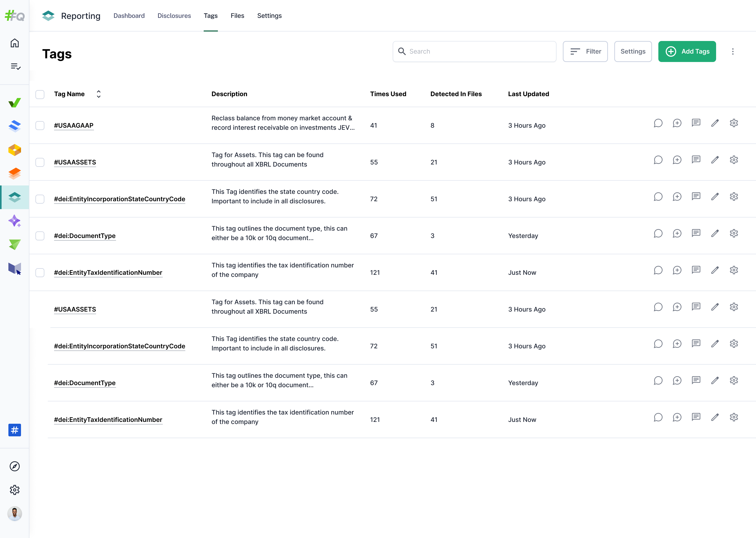Open the three-dot more options menu
Image resolution: width=756 pixels, height=538 pixels.
[732, 51]
